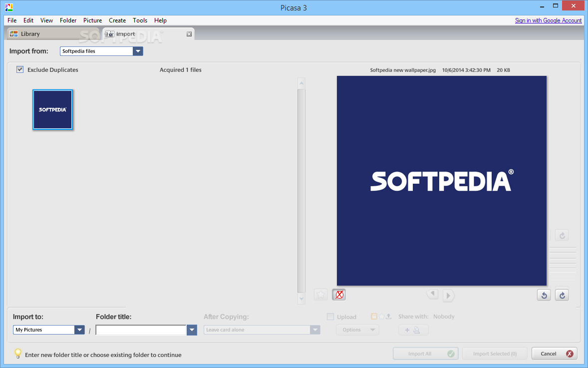Image resolution: width=588 pixels, height=368 pixels.
Task: Click the 'Acquired 1 files' text
Action: 181,70
